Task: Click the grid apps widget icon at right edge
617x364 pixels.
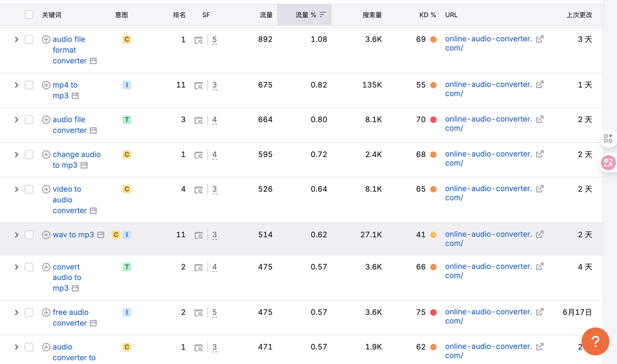Action: click(x=608, y=139)
